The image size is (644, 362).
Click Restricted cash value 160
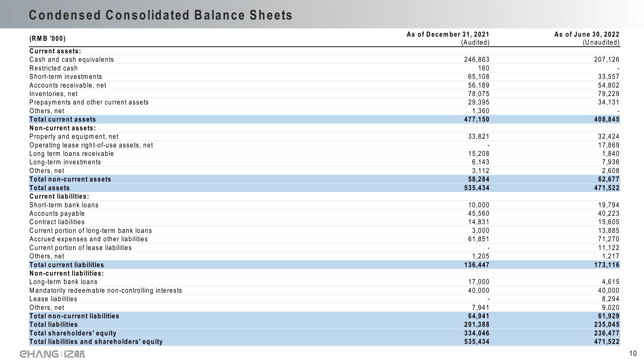484,68
